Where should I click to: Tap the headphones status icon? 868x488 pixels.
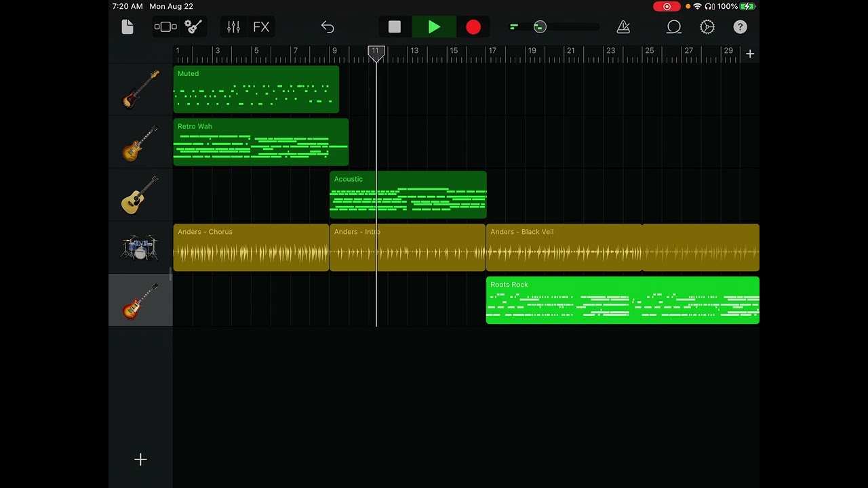tap(709, 7)
